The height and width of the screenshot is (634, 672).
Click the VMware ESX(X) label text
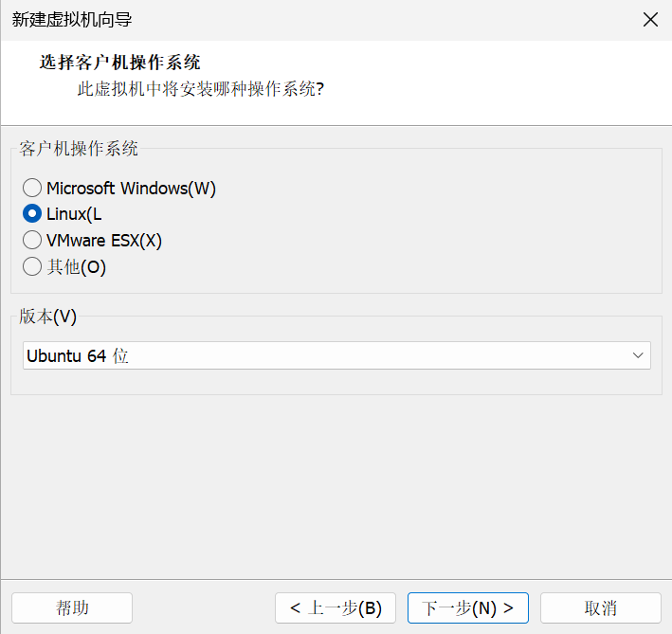104,241
